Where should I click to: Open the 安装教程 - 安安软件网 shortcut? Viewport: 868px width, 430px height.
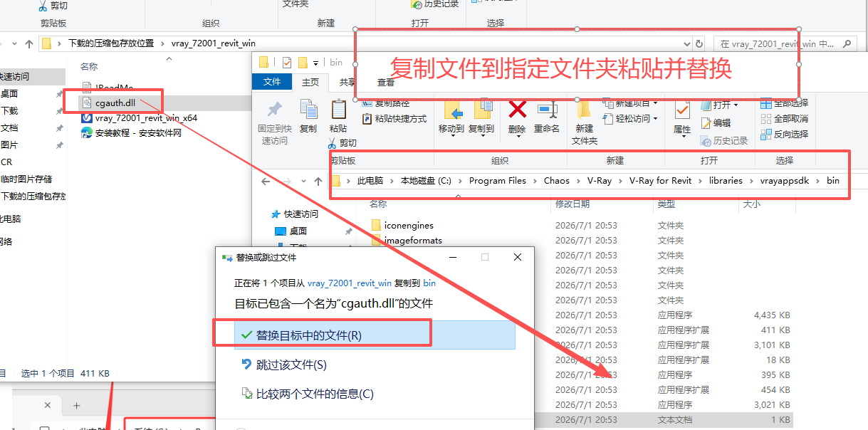click(131, 132)
